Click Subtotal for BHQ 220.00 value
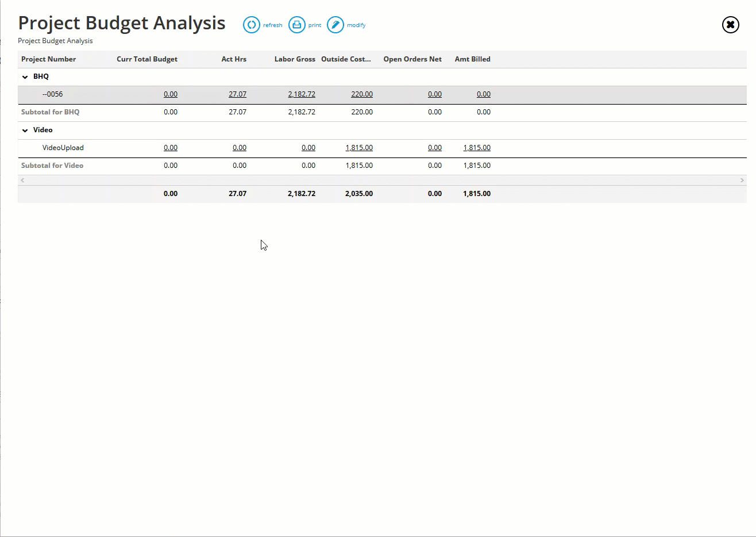 362,112
